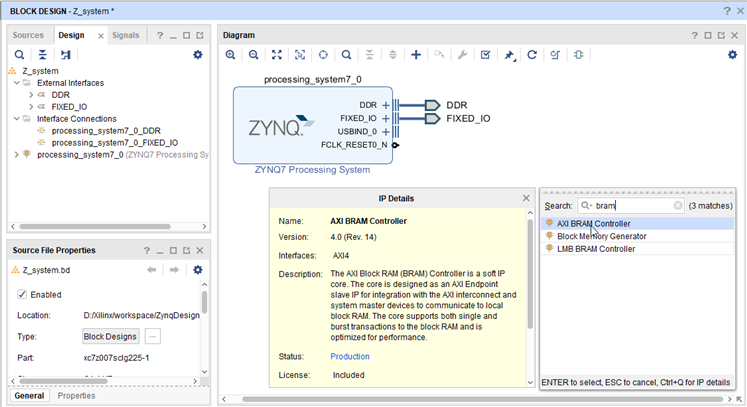This screenshot has width=747, height=407.
Task: Click the Validate Design checkmark icon
Action: [x=485, y=55]
